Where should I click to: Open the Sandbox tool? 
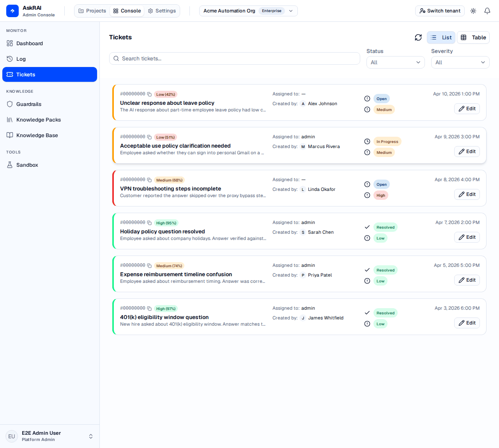(50, 165)
